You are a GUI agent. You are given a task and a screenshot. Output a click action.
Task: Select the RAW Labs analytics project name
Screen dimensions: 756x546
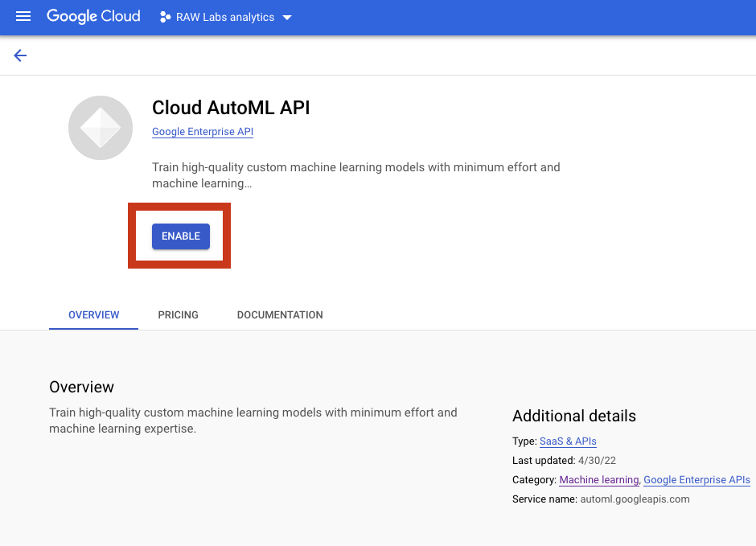click(225, 18)
